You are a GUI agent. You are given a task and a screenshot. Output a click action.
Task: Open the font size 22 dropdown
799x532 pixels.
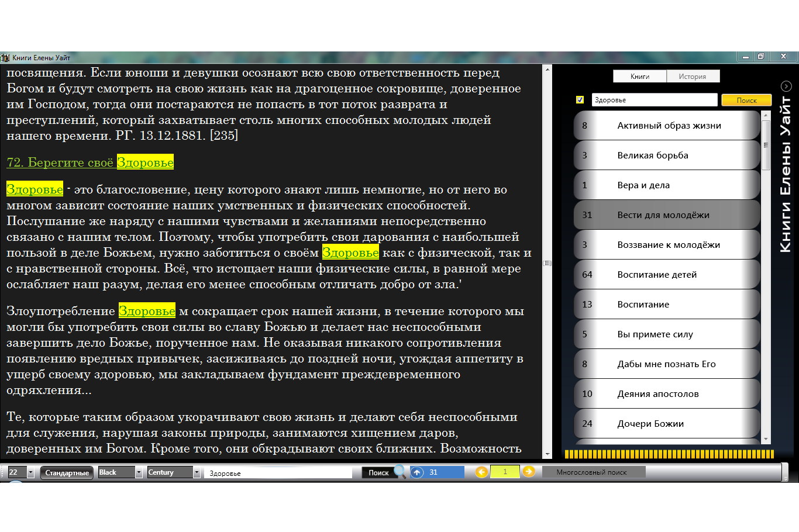[30, 472]
